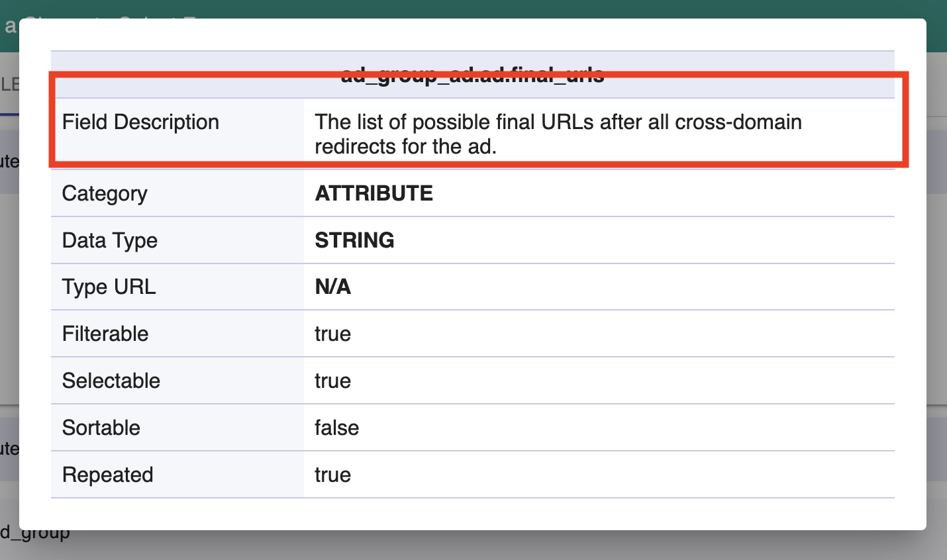947x560 pixels.
Task: Click the false value for Sortable
Action: 336,428
